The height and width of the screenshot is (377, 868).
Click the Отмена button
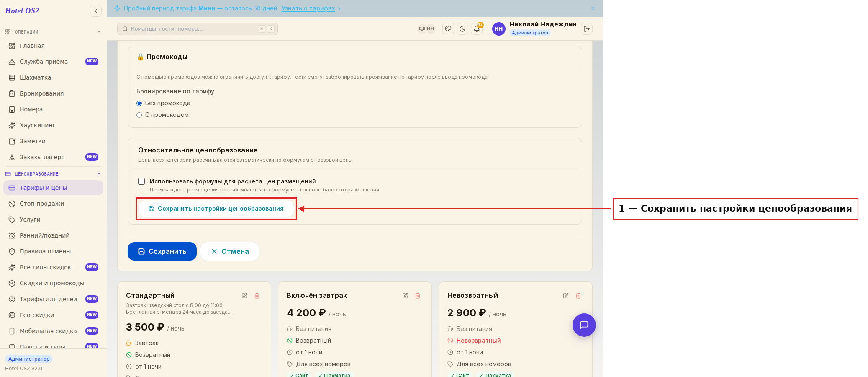click(x=230, y=251)
